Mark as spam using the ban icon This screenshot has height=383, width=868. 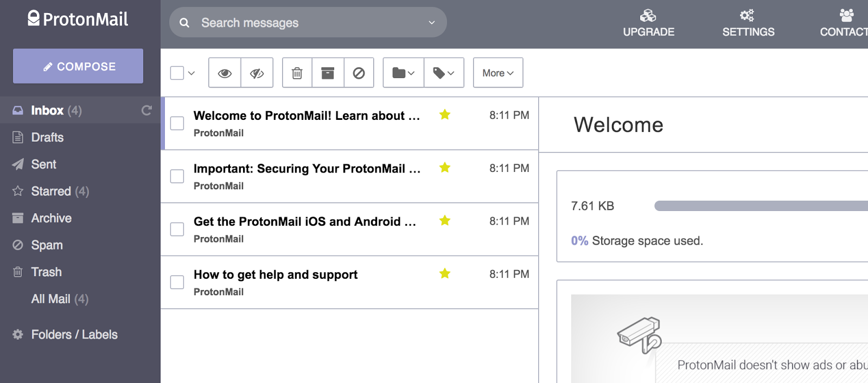pyautogui.click(x=359, y=73)
